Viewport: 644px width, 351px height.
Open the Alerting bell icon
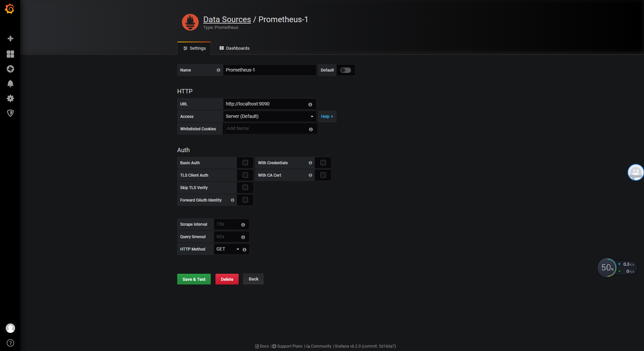pos(10,84)
